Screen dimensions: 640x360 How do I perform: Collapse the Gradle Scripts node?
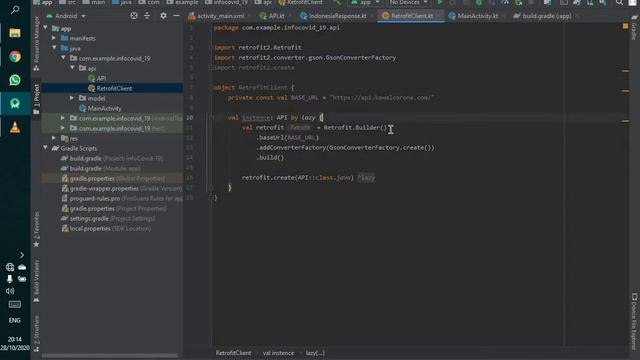coord(45,148)
